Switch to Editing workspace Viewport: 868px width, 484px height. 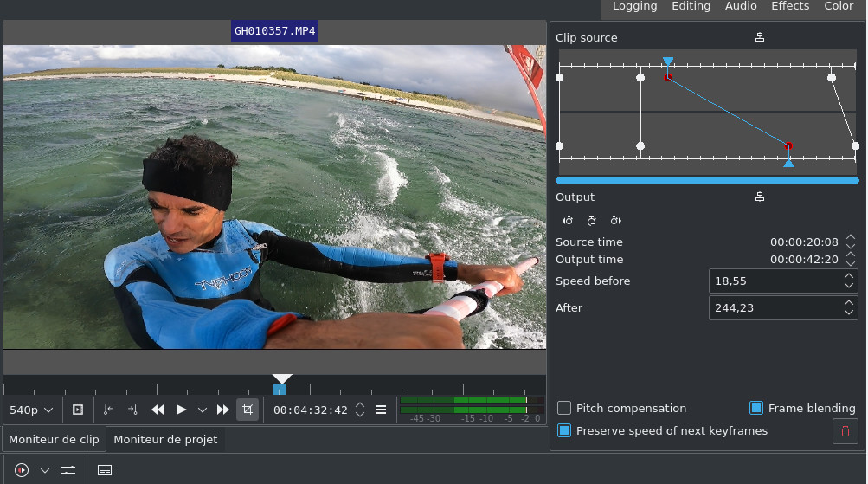(x=691, y=6)
